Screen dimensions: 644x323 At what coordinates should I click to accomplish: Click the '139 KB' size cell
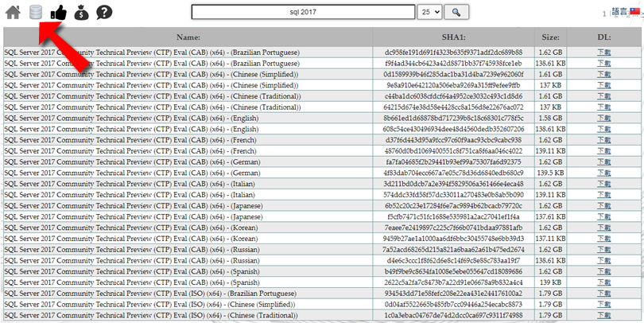click(x=550, y=282)
